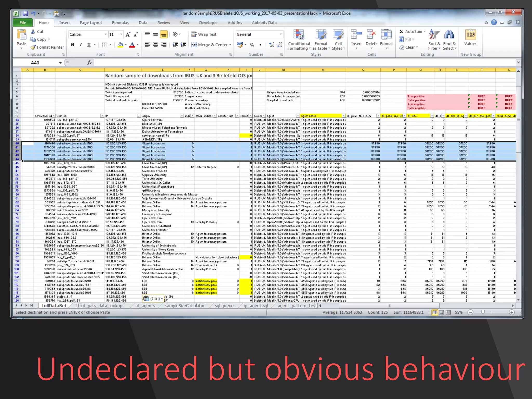Toggle Bold formatting

[x=72, y=45]
